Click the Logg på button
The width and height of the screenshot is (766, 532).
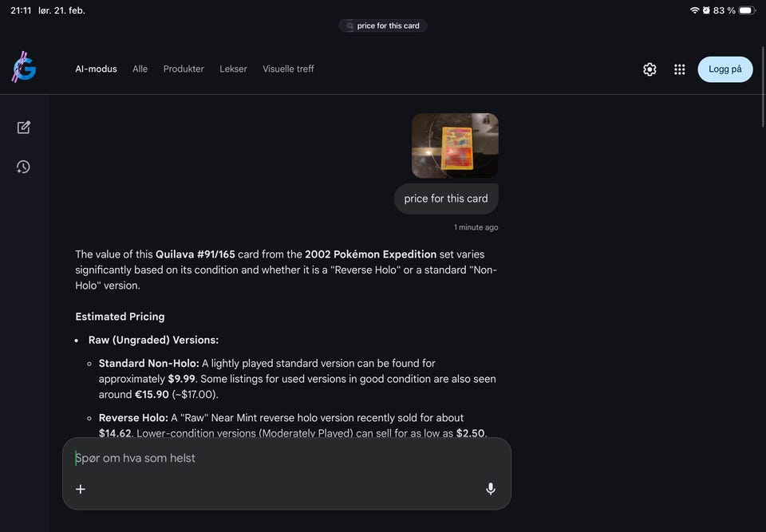pyautogui.click(x=725, y=69)
